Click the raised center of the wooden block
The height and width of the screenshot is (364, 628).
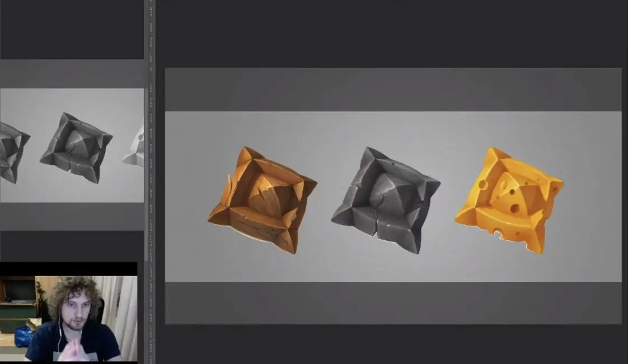263,194
